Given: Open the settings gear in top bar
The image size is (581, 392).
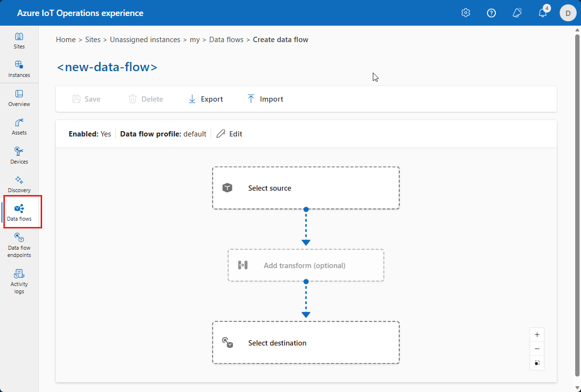Looking at the screenshot, I should 465,13.
